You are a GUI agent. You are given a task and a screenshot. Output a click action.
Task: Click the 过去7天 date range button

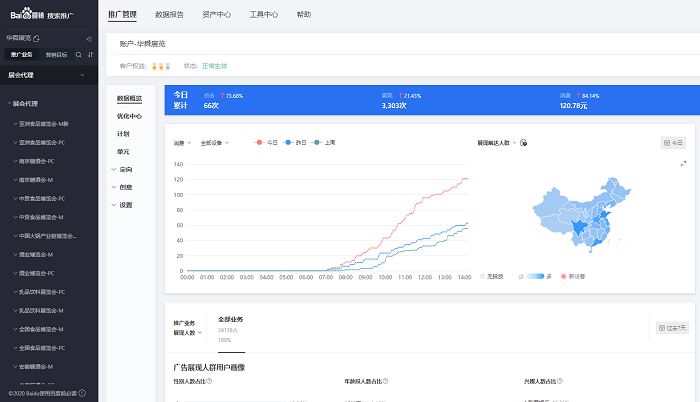pyautogui.click(x=672, y=328)
